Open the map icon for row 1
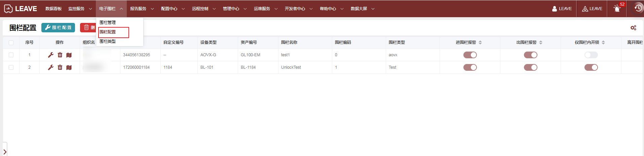 click(x=69, y=55)
